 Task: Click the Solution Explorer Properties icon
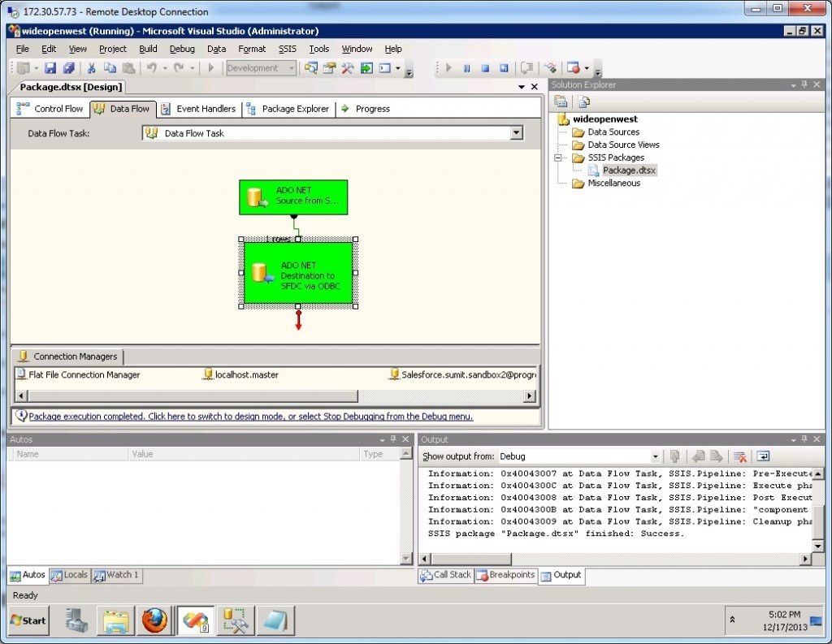click(x=561, y=102)
